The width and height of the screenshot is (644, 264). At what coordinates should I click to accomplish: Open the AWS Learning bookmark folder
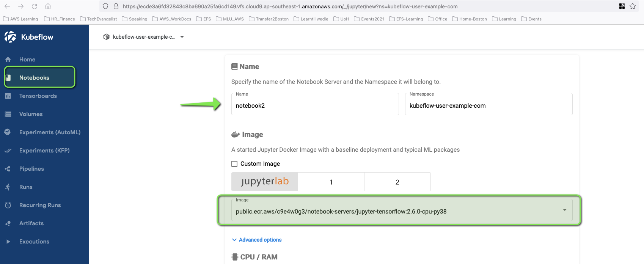click(20, 19)
